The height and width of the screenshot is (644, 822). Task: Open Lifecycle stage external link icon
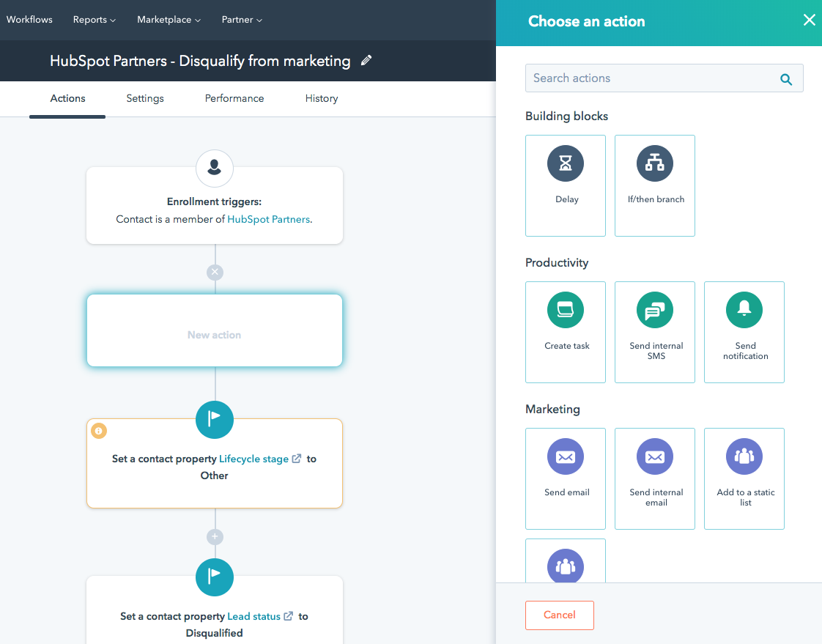297,459
